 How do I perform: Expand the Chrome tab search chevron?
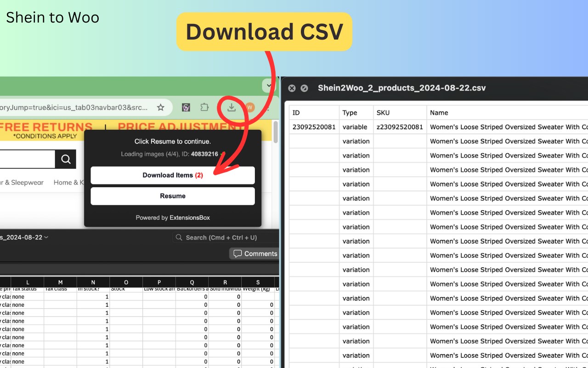[x=269, y=86]
